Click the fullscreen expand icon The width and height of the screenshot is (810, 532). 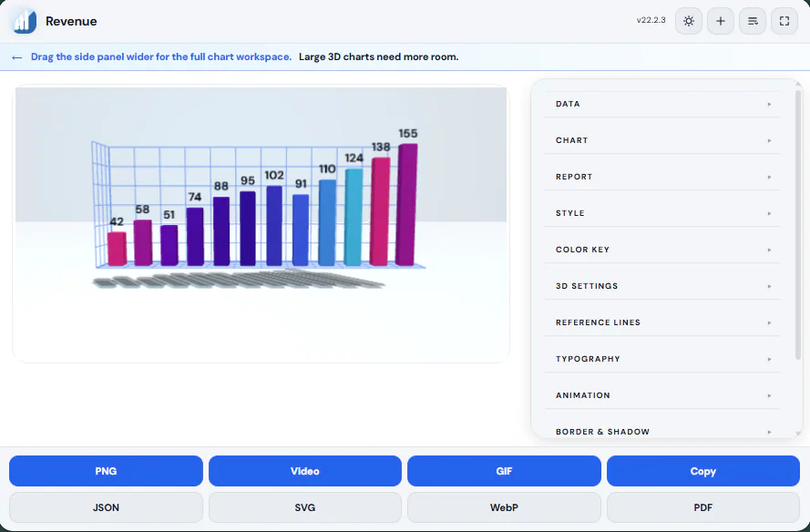point(784,21)
